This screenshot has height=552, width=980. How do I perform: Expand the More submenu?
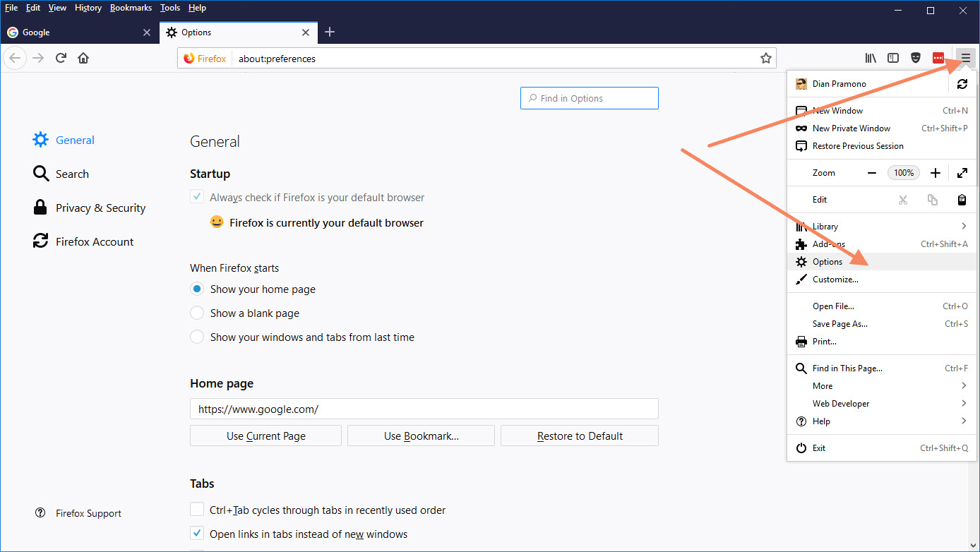tap(882, 386)
